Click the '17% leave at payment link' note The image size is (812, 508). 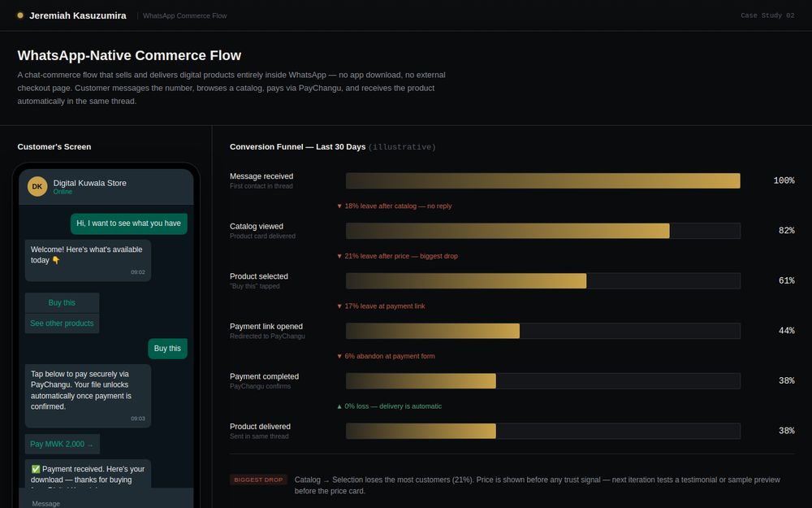pos(381,306)
